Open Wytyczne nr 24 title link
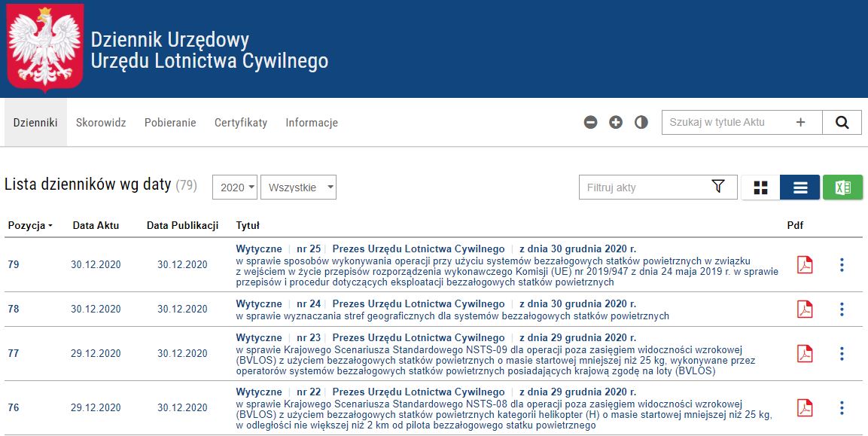This screenshot has height=436, width=868. [436, 304]
